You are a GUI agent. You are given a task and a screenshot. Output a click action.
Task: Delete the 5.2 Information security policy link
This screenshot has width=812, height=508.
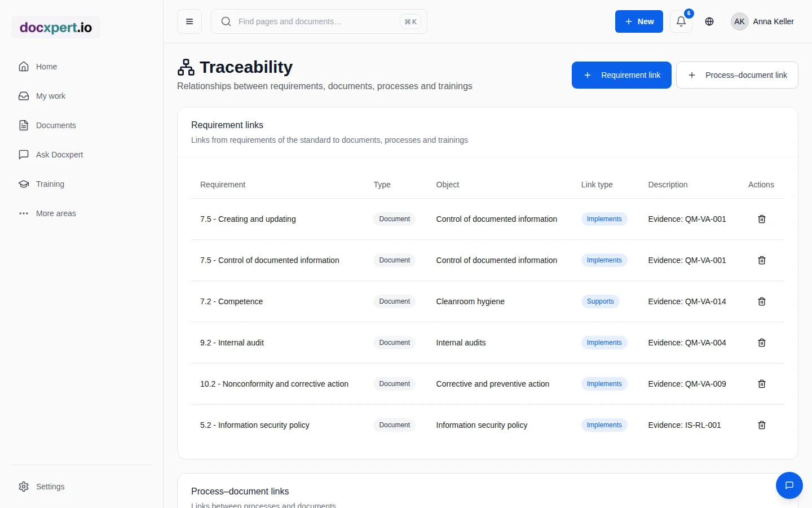pos(761,425)
